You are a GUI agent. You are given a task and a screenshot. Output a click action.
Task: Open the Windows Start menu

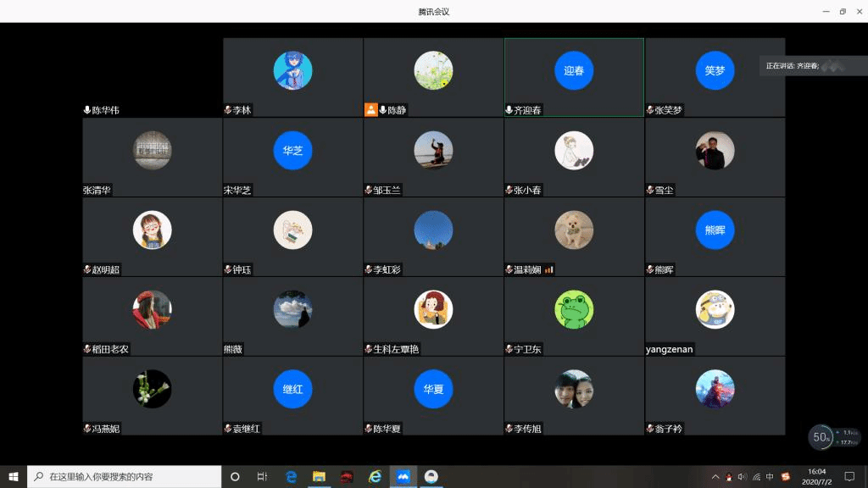pyautogui.click(x=14, y=476)
